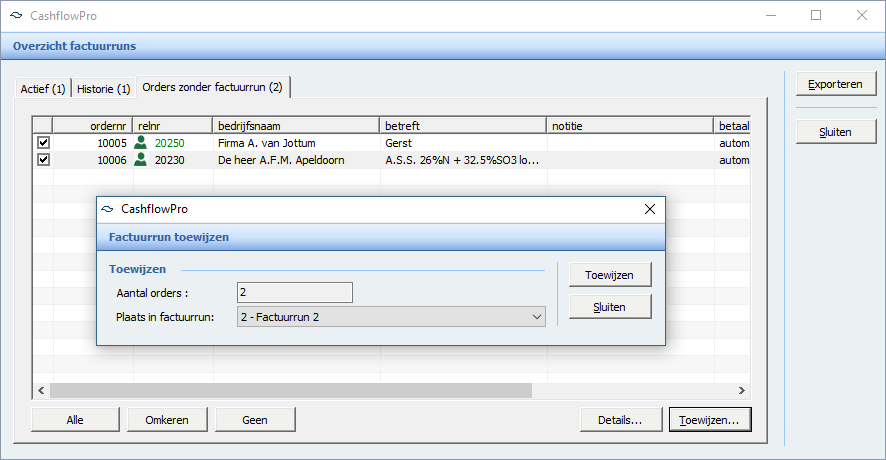Open the Plaats in factuurrun dropdown
The height and width of the screenshot is (460, 886).
391,317
